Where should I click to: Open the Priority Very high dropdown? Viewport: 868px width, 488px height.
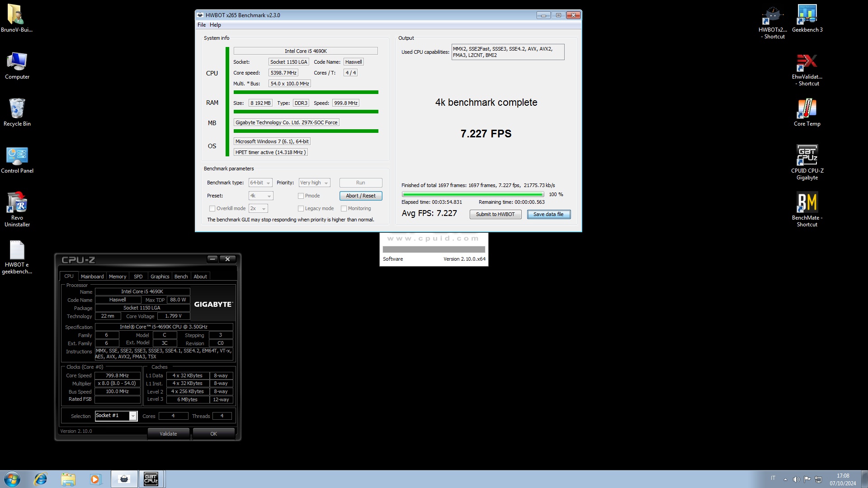pyautogui.click(x=314, y=183)
